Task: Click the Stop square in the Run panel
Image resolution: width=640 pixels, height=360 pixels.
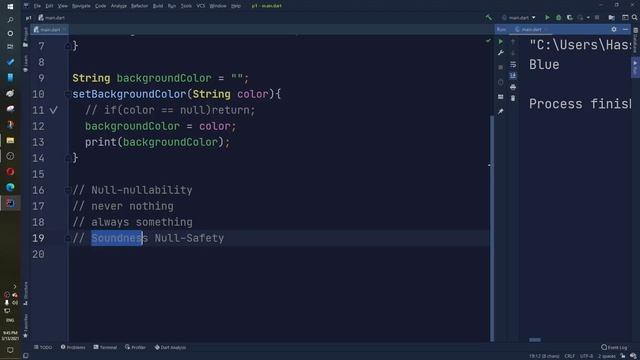Action: coord(501,67)
